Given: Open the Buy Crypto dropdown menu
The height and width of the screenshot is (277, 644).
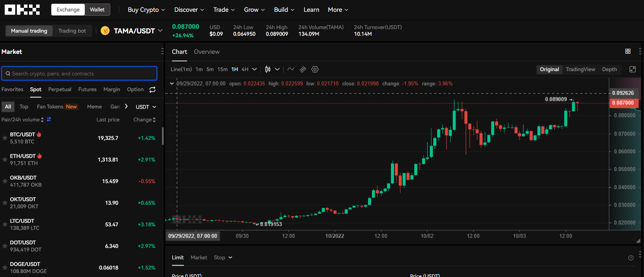Looking at the screenshot, I should click(x=146, y=9).
